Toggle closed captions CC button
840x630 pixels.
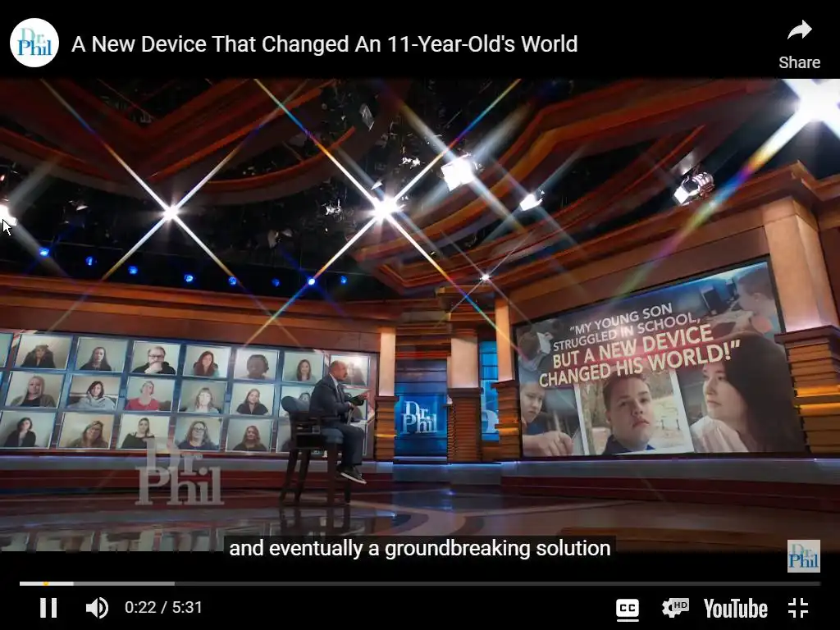pyautogui.click(x=628, y=608)
